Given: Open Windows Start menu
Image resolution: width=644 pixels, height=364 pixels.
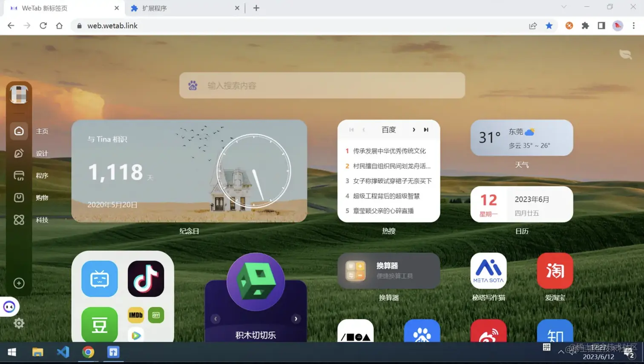Looking at the screenshot, I should coord(12,352).
